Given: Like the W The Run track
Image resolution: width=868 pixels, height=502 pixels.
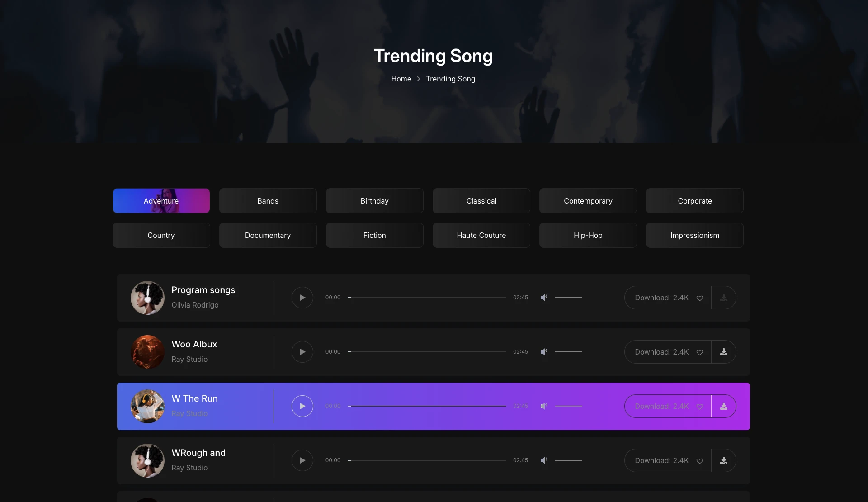Looking at the screenshot, I should (x=700, y=407).
